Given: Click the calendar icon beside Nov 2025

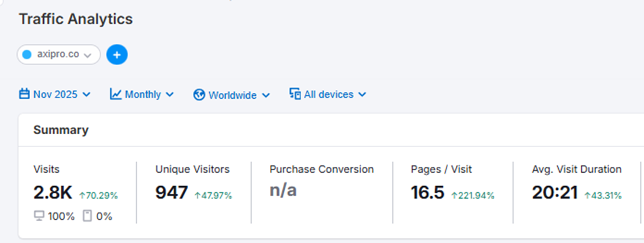Looking at the screenshot, I should point(24,94).
